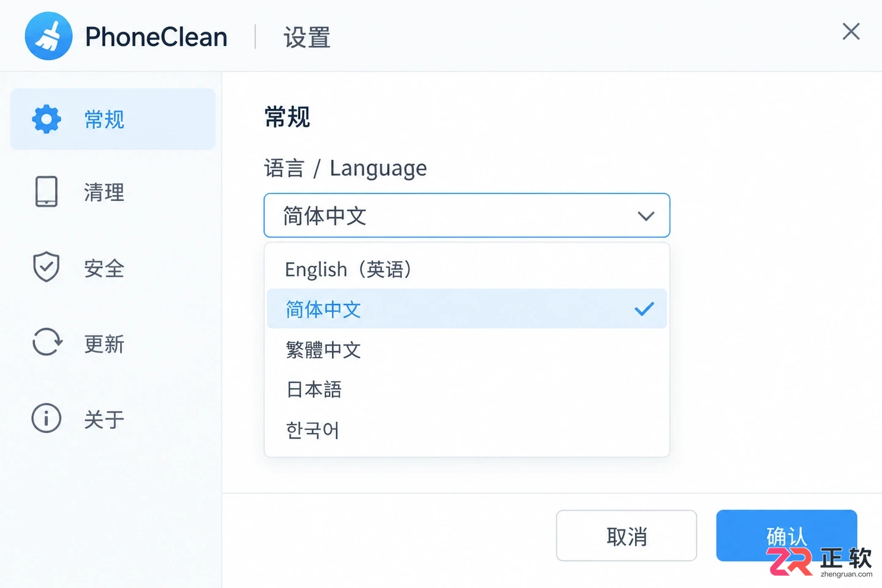Select the highlighted 简体中文 list option

(x=467, y=309)
